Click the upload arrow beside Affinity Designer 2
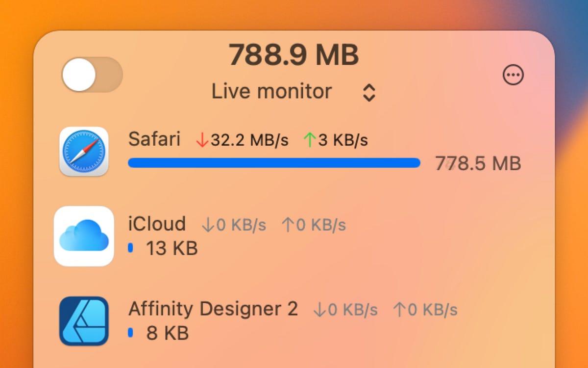 pos(399,309)
